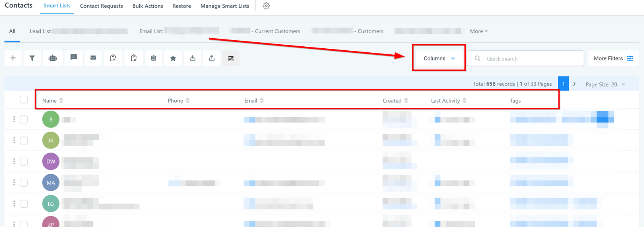This screenshot has height=227, width=644.
Task: Expand the More smart lists dropdown
Action: 479,31
